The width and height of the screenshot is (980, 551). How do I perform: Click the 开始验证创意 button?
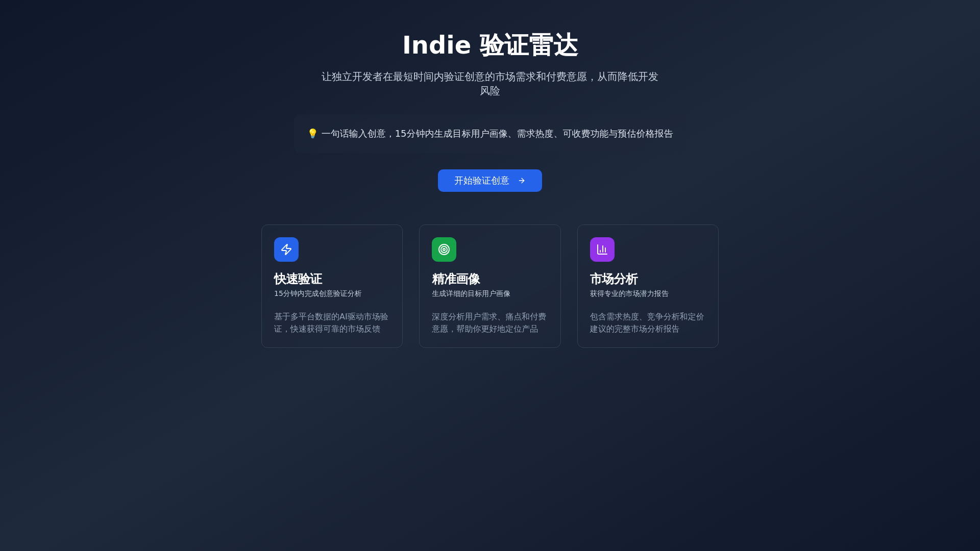tap(490, 181)
